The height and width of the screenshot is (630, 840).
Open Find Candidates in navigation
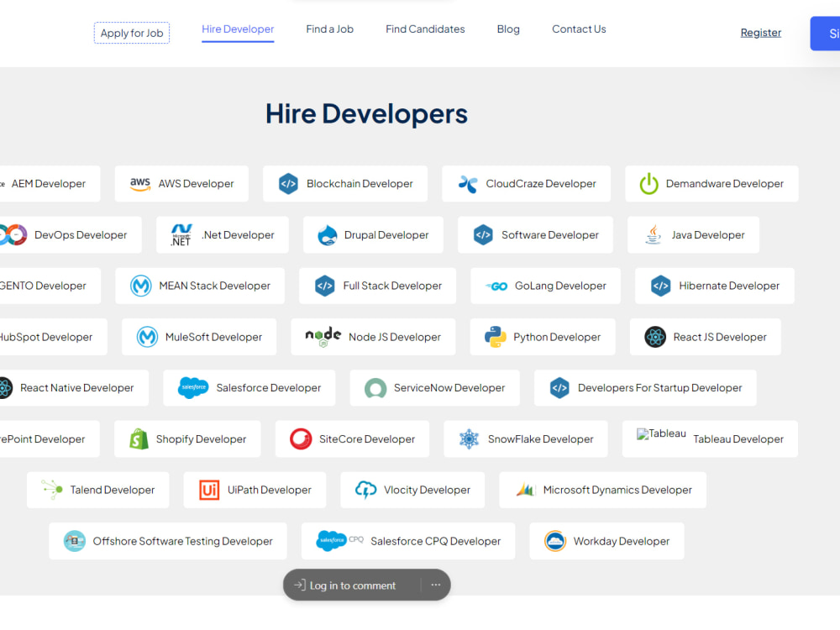click(425, 29)
